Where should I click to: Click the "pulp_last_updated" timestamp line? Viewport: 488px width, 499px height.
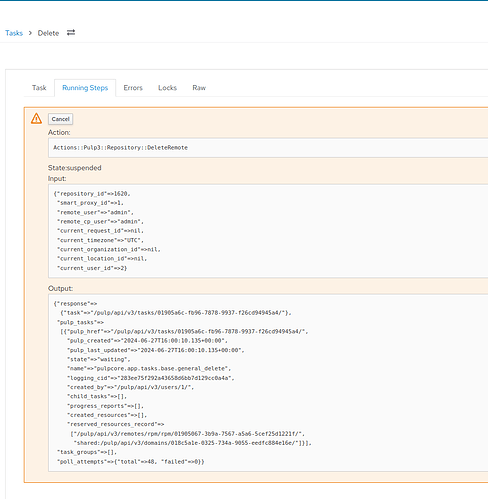[x=155, y=350]
